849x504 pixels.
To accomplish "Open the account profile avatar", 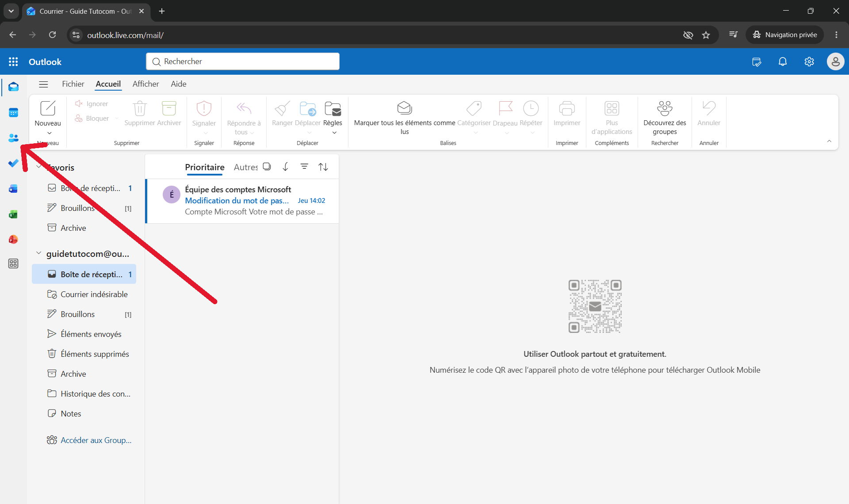I will click(835, 61).
